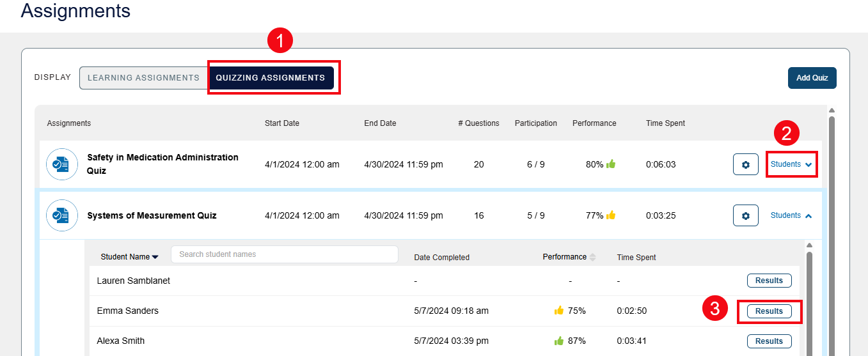
Task: Click the question count 20
Action: [478, 164]
